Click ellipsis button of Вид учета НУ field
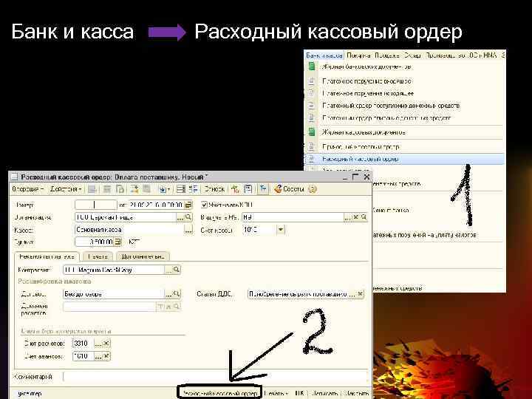 tap(348, 217)
